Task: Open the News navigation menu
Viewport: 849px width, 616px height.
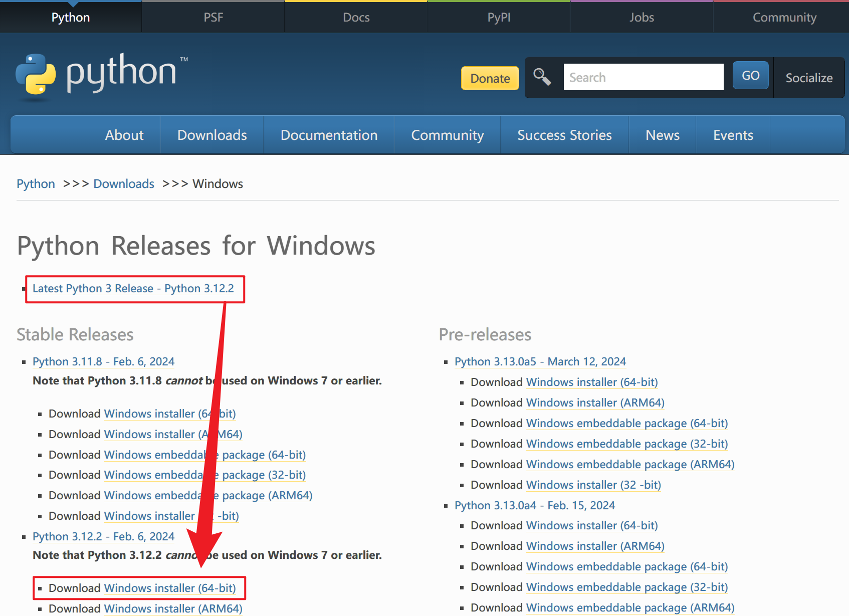Action: [x=663, y=135]
